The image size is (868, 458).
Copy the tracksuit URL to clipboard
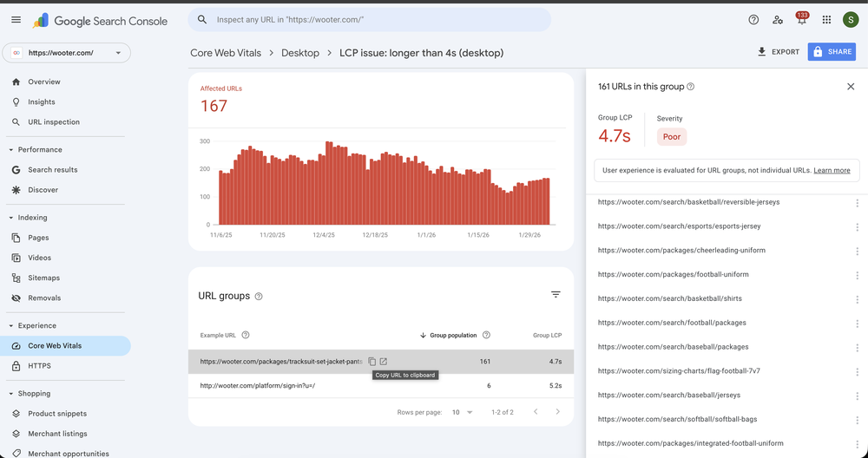(372, 362)
